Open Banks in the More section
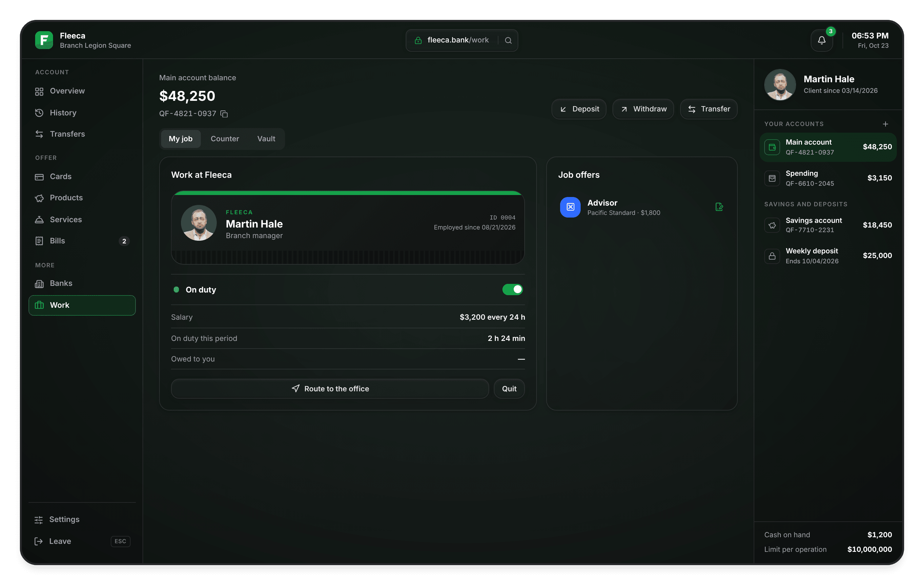 point(82,284)
